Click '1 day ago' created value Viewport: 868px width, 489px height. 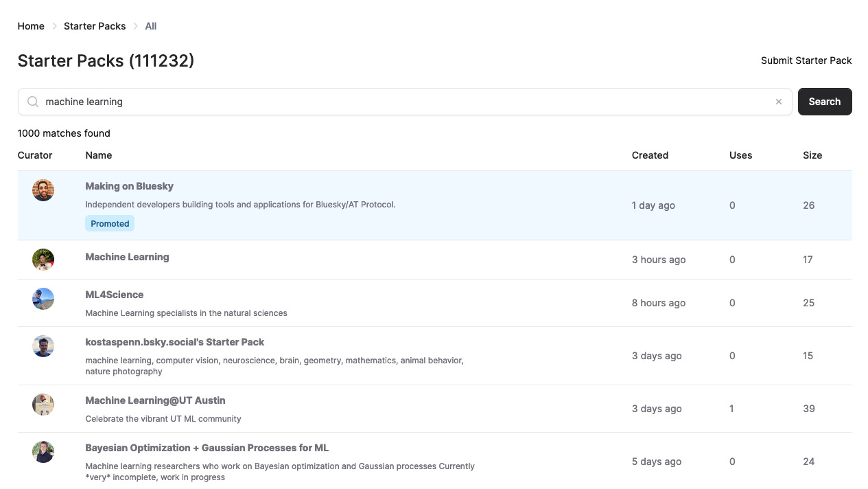[x=653, y=205]
